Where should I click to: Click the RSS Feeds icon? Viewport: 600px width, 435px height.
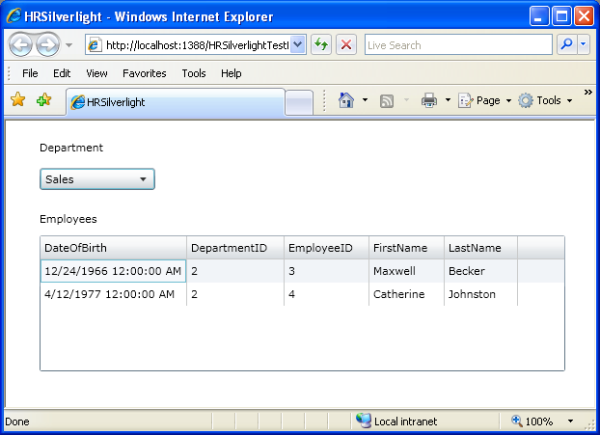point(386,101)
